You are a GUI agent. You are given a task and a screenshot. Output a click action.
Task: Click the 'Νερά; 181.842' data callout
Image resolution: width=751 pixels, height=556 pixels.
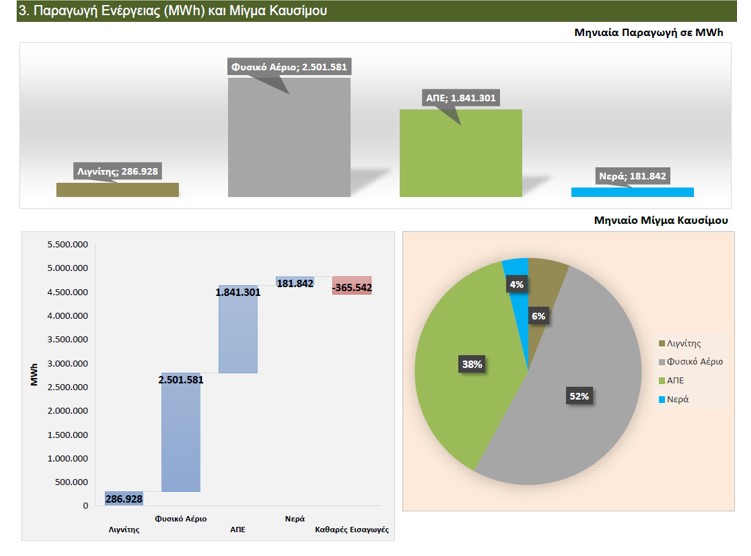[630, 176]
